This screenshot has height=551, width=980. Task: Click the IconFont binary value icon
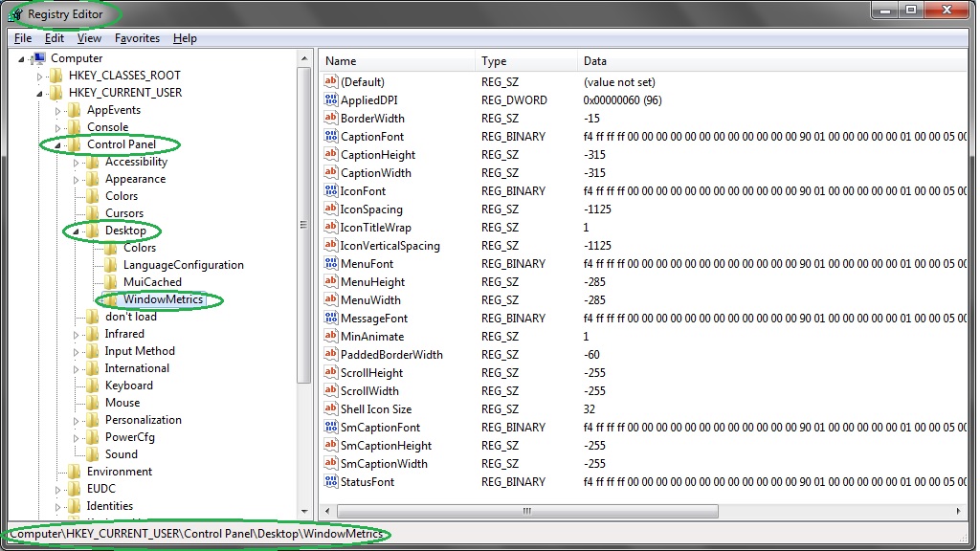pos(330,190)
